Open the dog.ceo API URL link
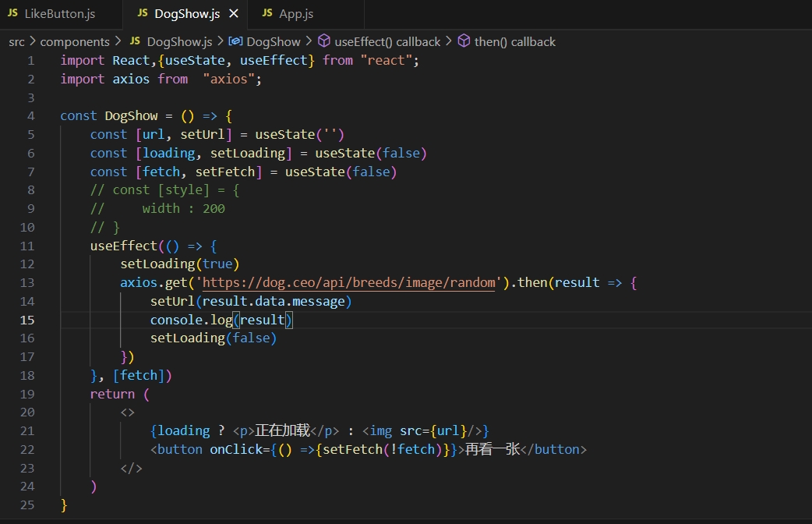 348,283
